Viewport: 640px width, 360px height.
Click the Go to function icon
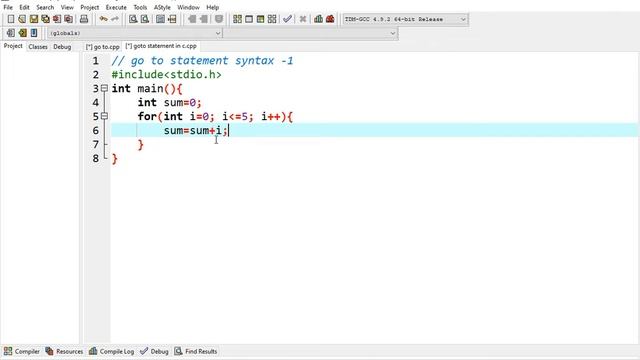160,19
